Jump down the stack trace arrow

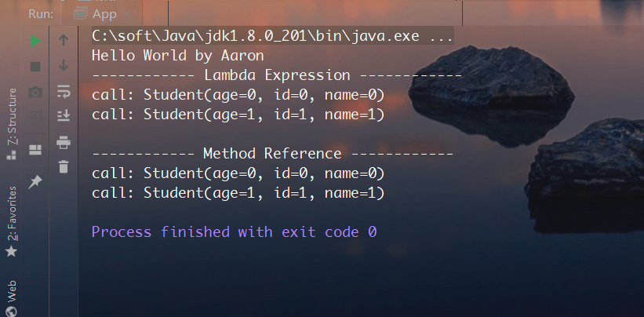pyautogui.click(x=64, y=66)
